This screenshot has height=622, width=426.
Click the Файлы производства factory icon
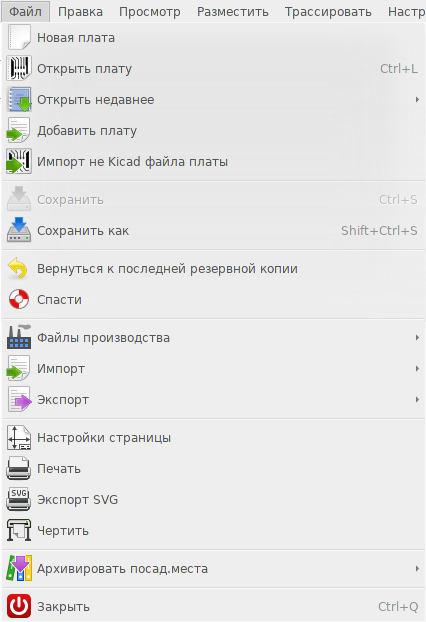click(19, 338)
